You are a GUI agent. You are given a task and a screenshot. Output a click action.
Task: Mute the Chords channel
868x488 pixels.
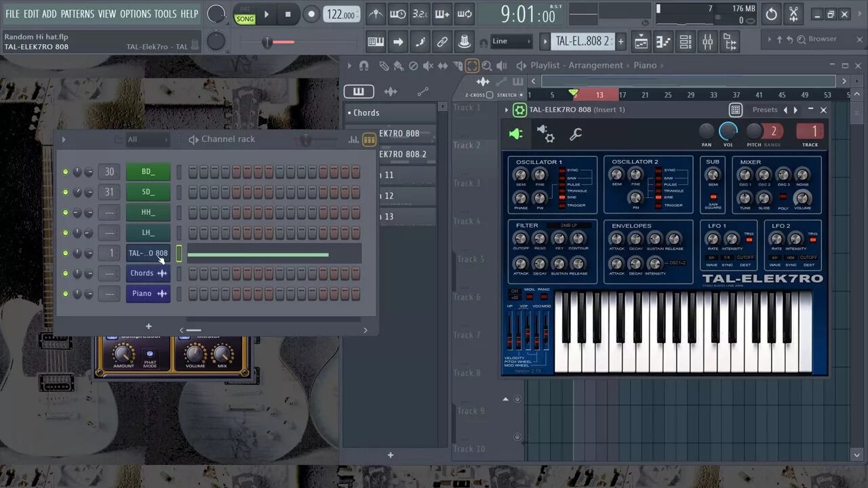[66, 274]
